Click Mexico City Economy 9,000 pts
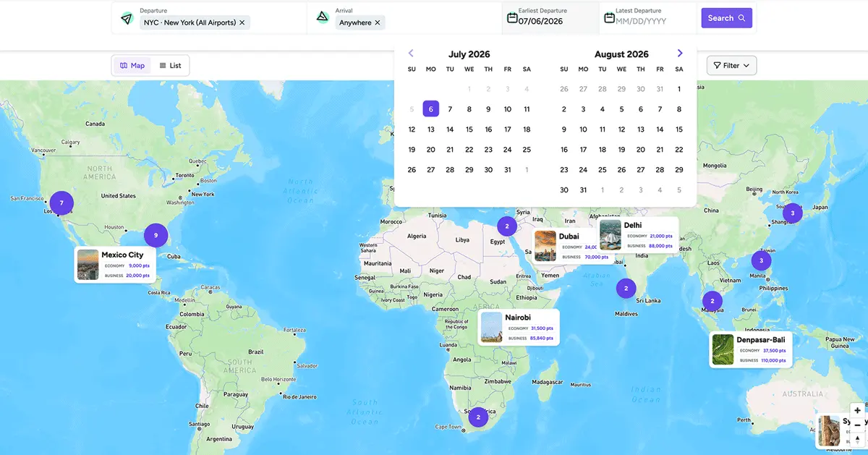The image size is (868, 455). click(x=127, y=265)
